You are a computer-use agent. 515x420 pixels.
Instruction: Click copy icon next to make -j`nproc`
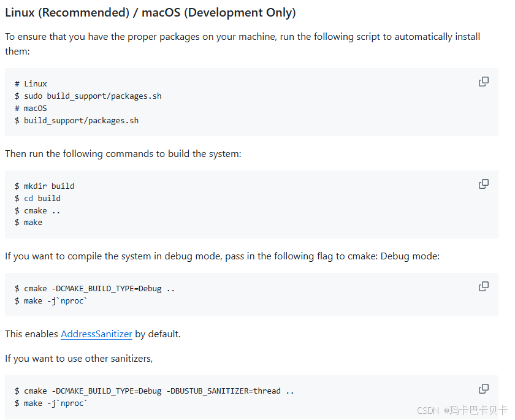484,286
